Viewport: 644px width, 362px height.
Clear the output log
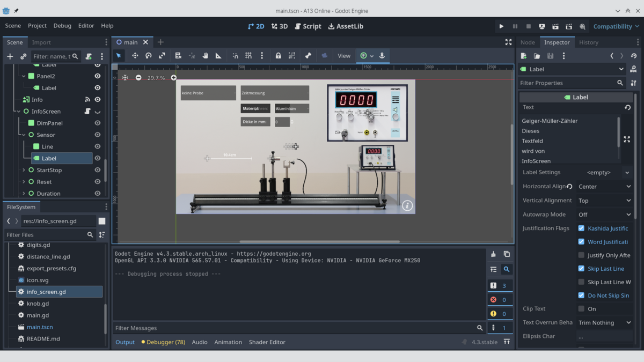493,254
